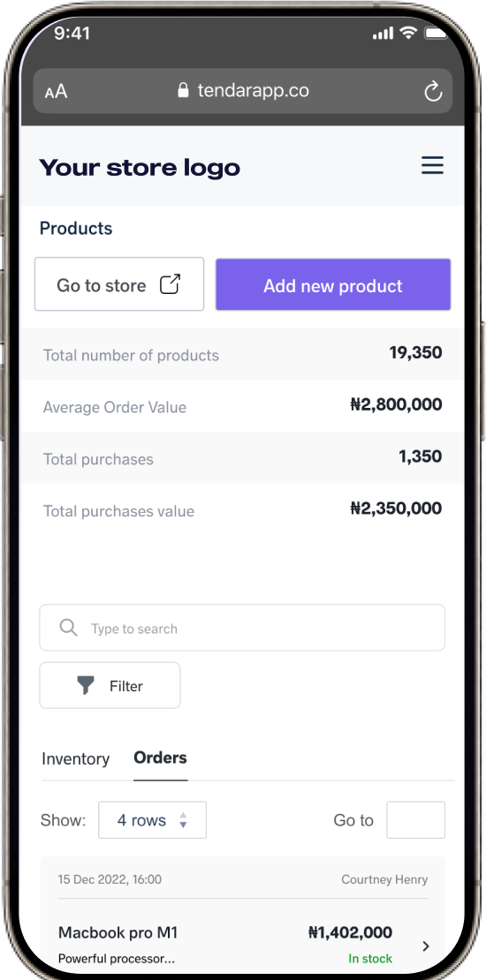
Task: Tap the chevron arrow on Macbook pro M1 order
Action: point(426,946)
